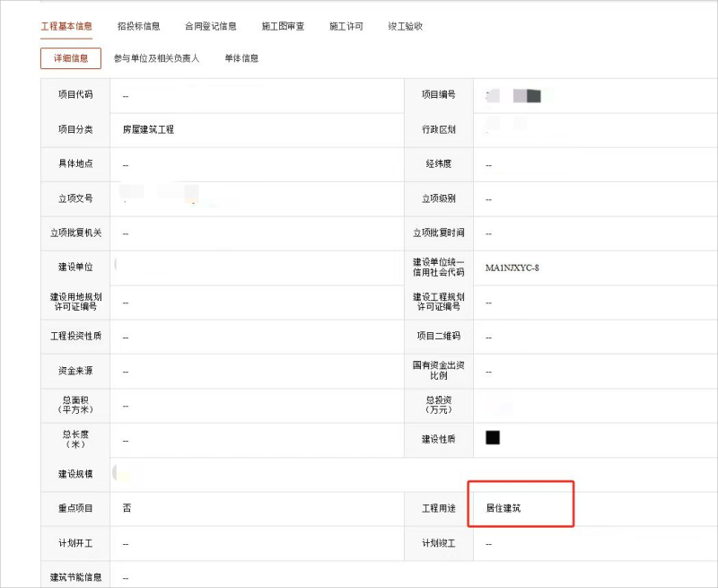Click the 经纬度 field label

439,164
